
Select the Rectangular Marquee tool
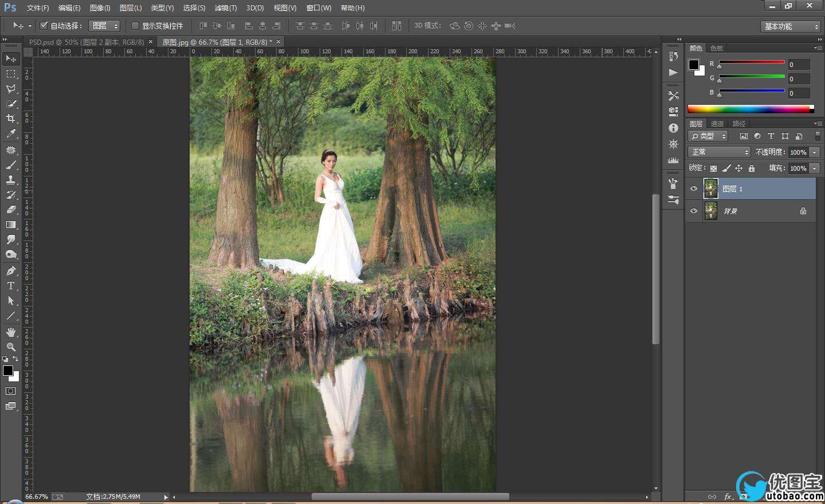coord(10,74)
